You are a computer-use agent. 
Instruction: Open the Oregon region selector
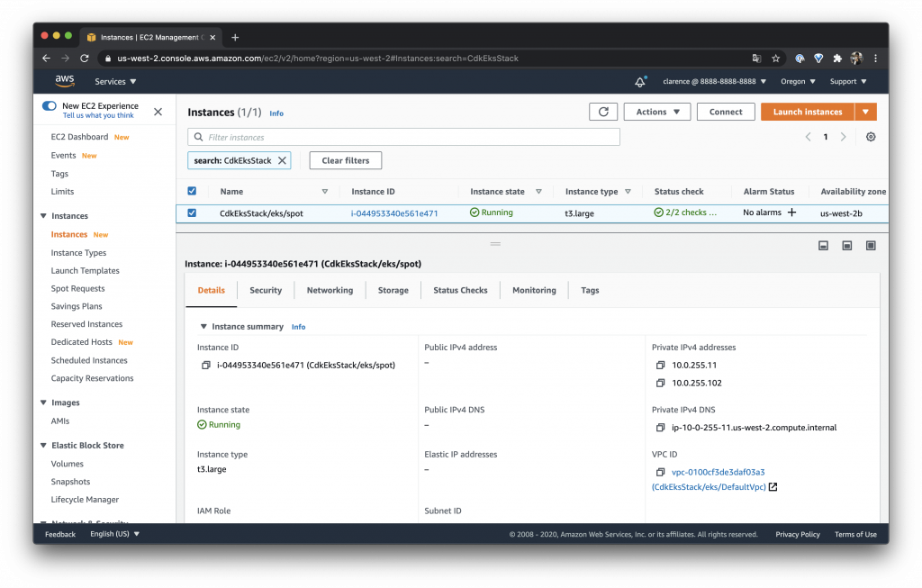pos(798,82)
